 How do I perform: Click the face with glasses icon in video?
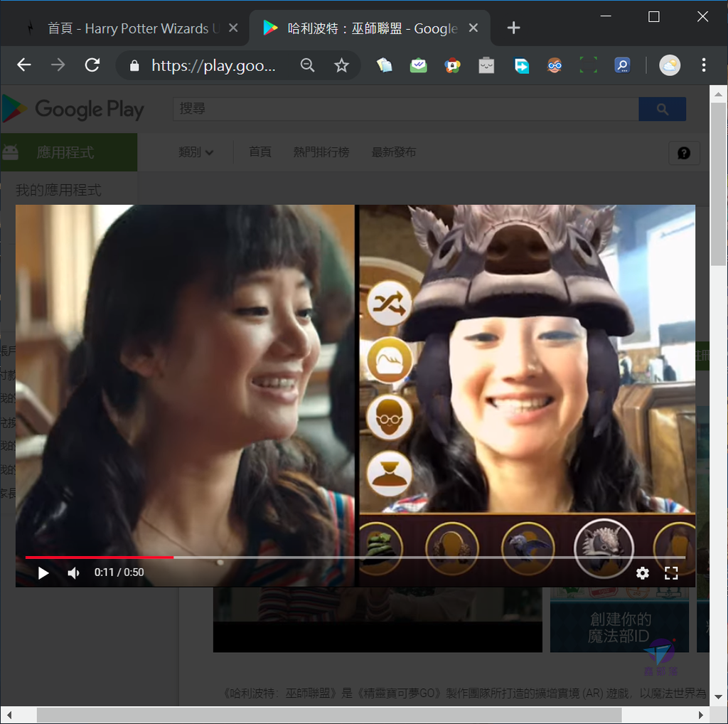(x=389, y=417)
